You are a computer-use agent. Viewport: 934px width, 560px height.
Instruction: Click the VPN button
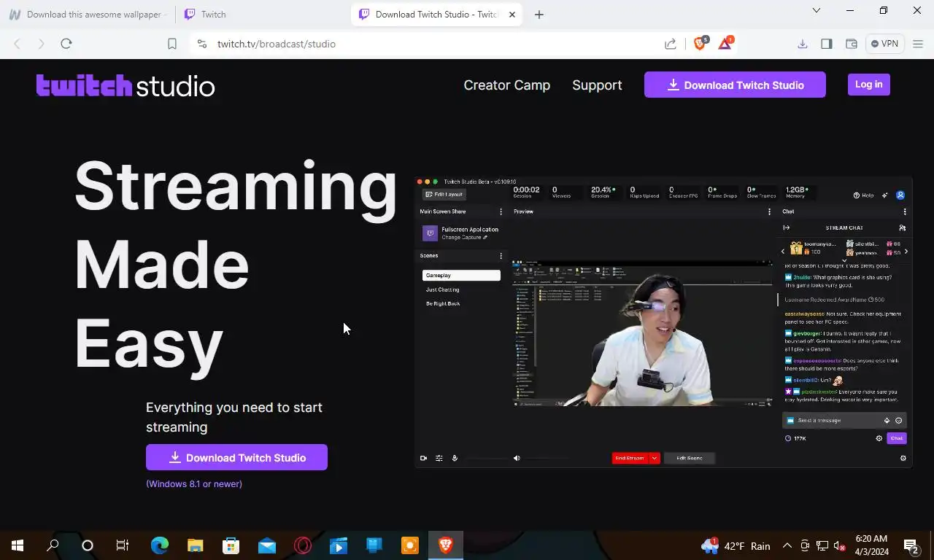tap(885, 44)
